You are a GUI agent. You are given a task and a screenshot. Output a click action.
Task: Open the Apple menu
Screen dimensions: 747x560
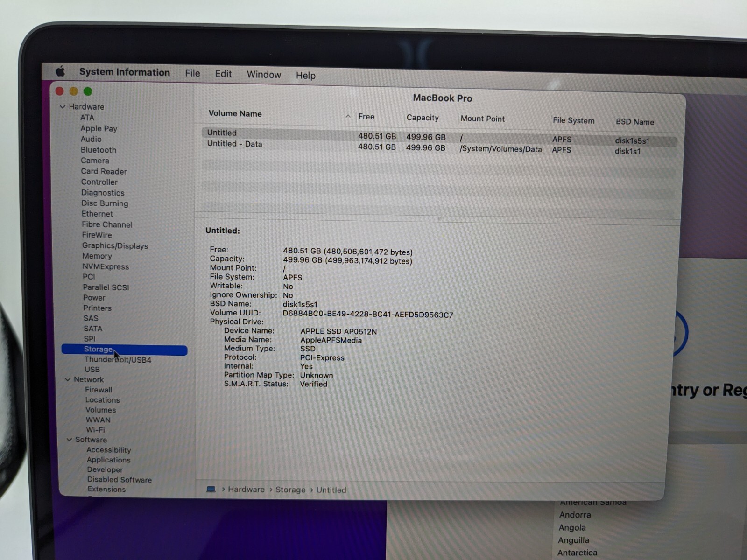coord(60,71)
